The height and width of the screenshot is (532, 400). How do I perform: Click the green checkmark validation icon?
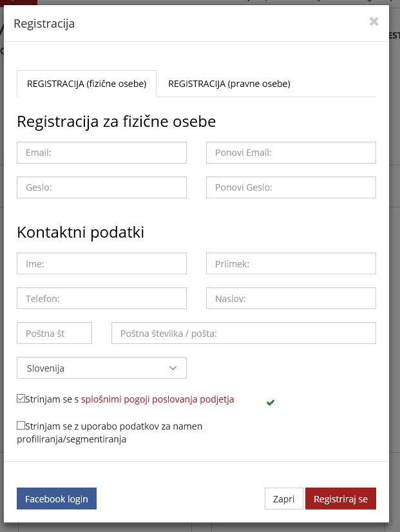(271, 403)
